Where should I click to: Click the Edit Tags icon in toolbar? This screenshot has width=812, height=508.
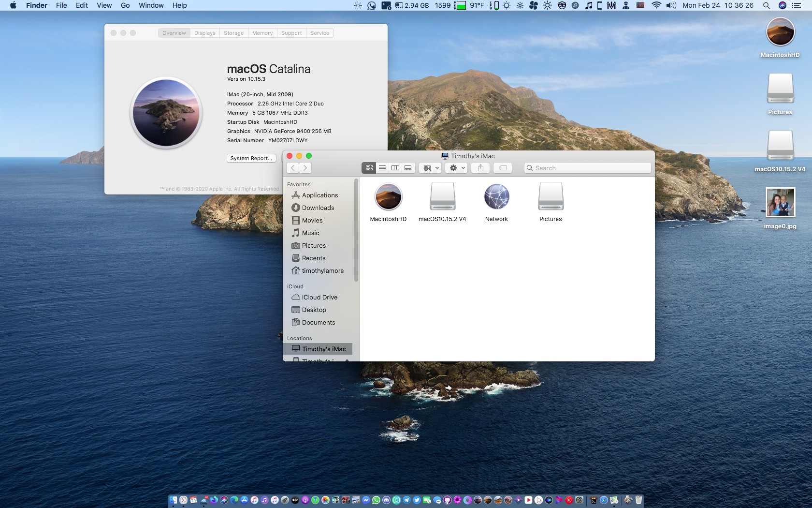pyautogui.click(x=503, y=168)
